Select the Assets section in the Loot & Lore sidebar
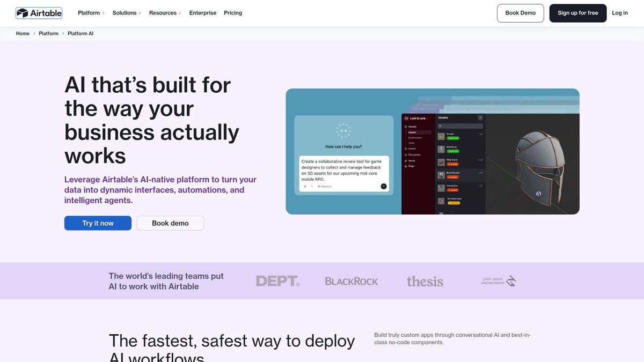This screenshot has width=644, height=362. (x=412, y=127)
